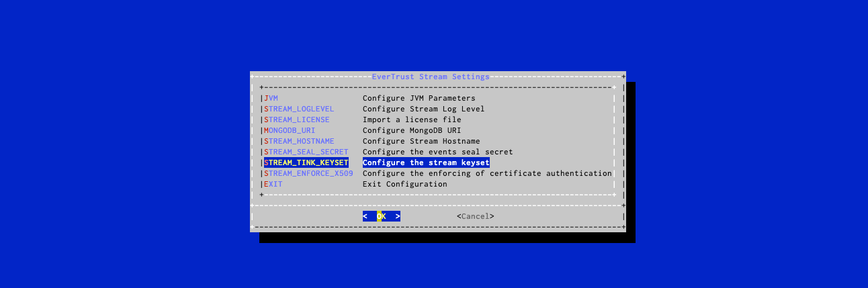This screenshot has height=288, width=868.
Task: Select the STREAM_ENFORCE_X509 menu entry
Action: point(308,173)
